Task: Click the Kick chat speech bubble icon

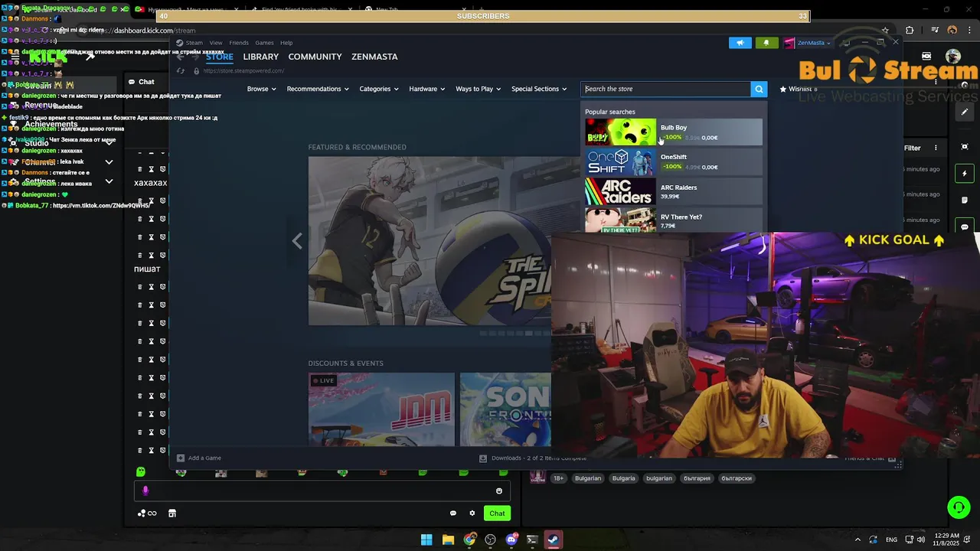Action: (x=453, y=514)
